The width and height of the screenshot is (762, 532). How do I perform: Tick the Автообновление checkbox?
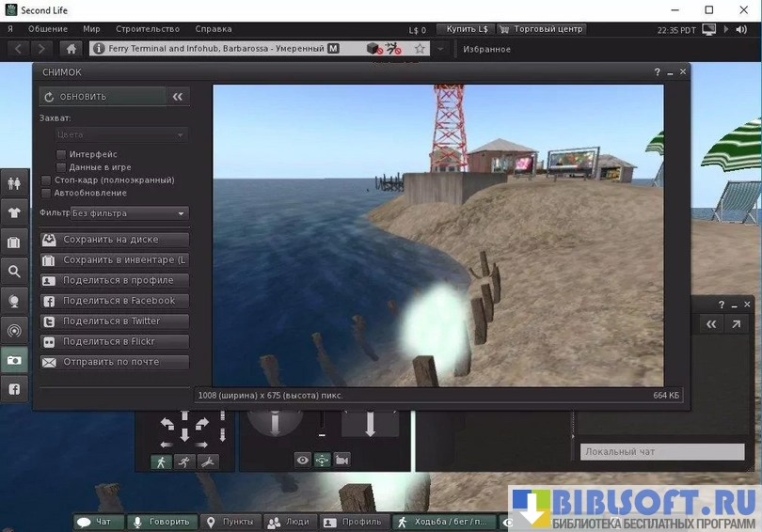pyautogui.click(x=47, y=193)
